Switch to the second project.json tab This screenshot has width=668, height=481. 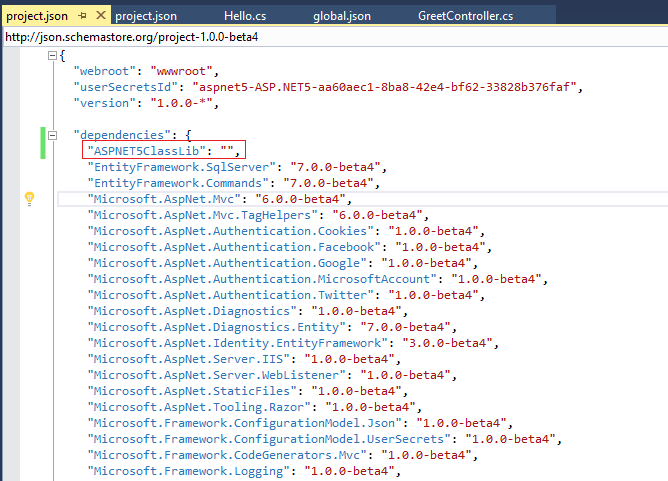[x=146, y=16]
